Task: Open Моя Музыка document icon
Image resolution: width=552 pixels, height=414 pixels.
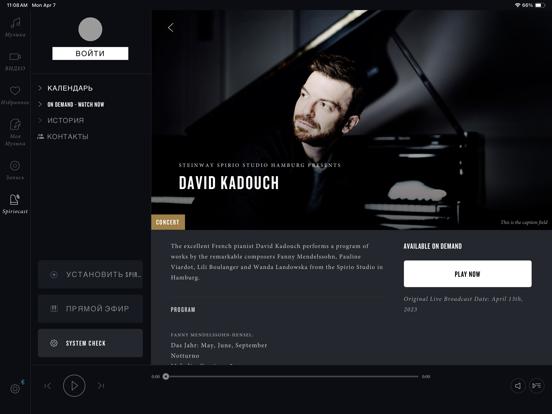Action: pyautogui.click(x=15, y=124)
